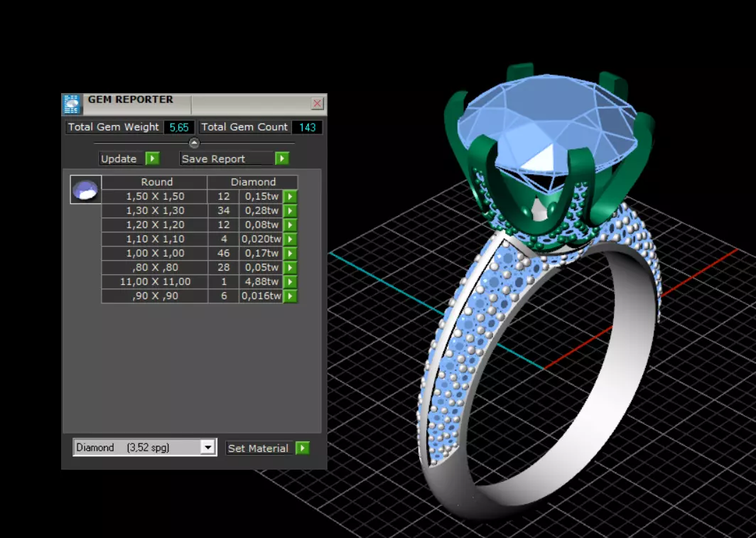Select the 1,10 X 1,10 size cell

coord(155,239)
